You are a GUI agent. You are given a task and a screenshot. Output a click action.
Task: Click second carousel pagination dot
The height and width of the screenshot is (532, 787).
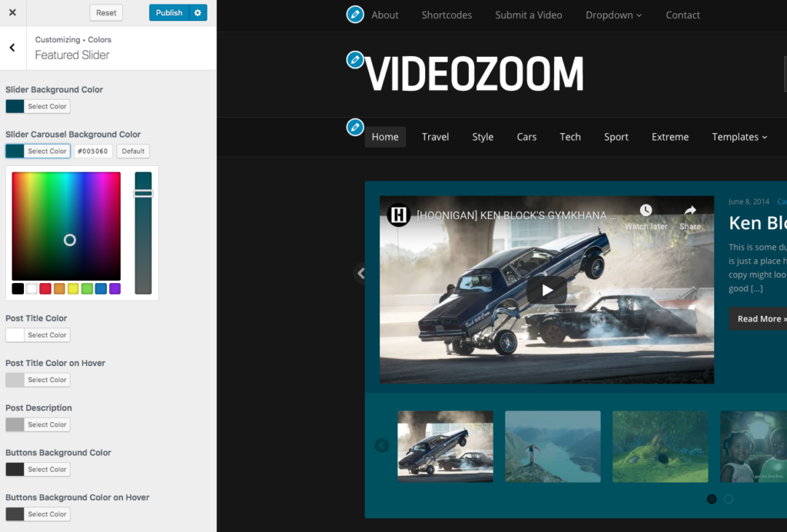coord(729,499)
